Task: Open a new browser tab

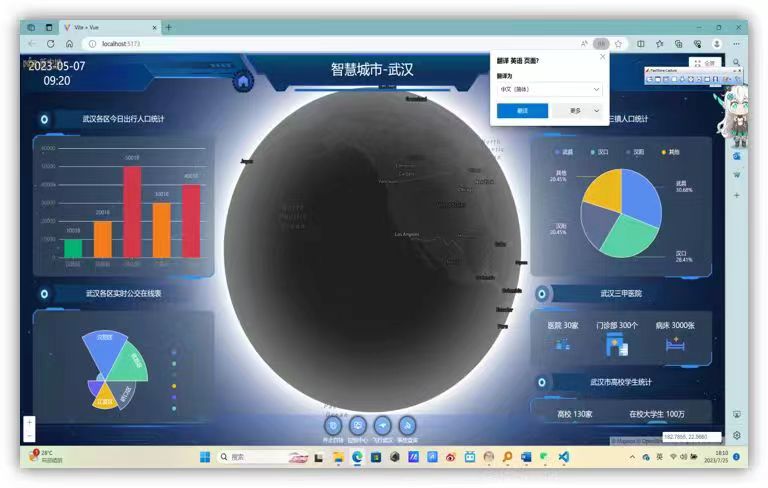Action: click(168, 27)
